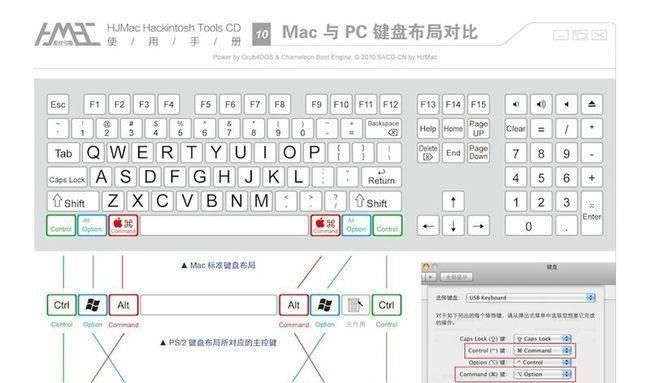The height and width of the screenshot is (383, 650).
Task: Click the F15 key
Action: tap(478, 104)
